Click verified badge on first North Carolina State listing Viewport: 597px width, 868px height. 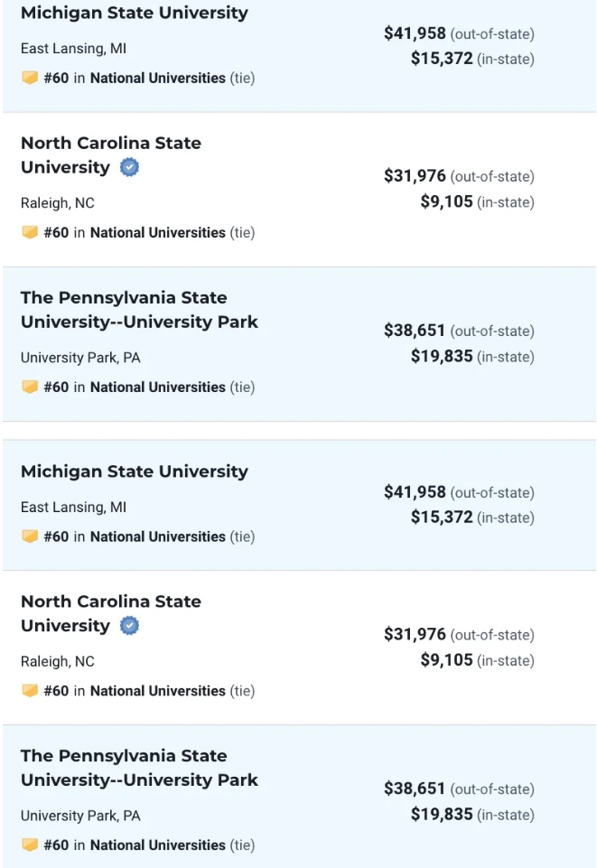(130, 168)
